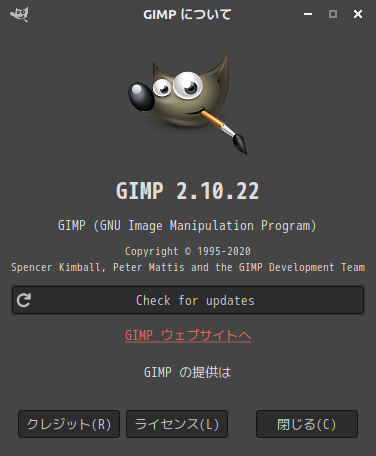
Task: Minimize the GIMP について window
Action: tap(308, 14)
